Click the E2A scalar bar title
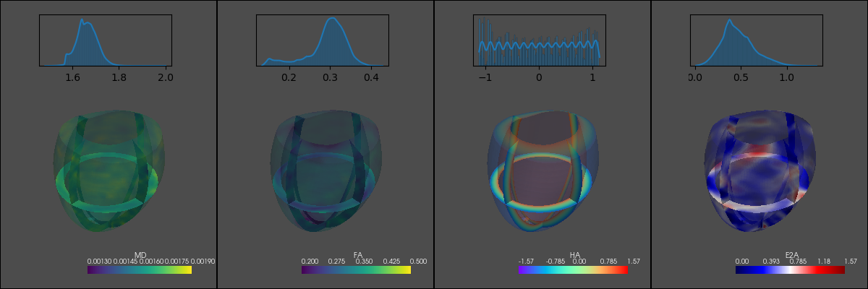The image size is (868, 289). coord(792,255)
